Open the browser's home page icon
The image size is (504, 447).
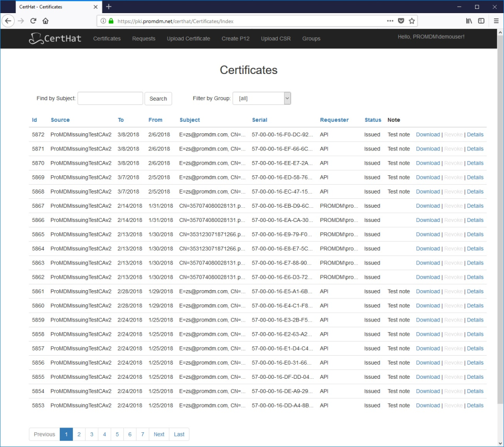45,22
